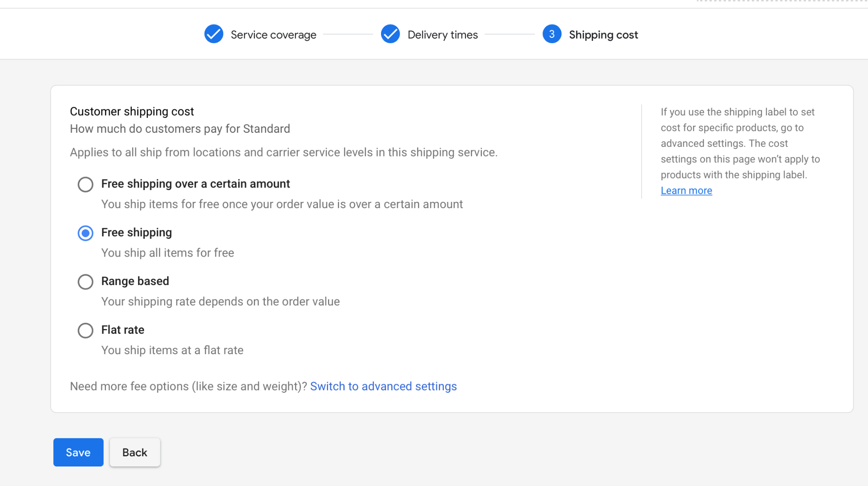
Task: Click the Flat rate option label
Action: tap(123, 330)
